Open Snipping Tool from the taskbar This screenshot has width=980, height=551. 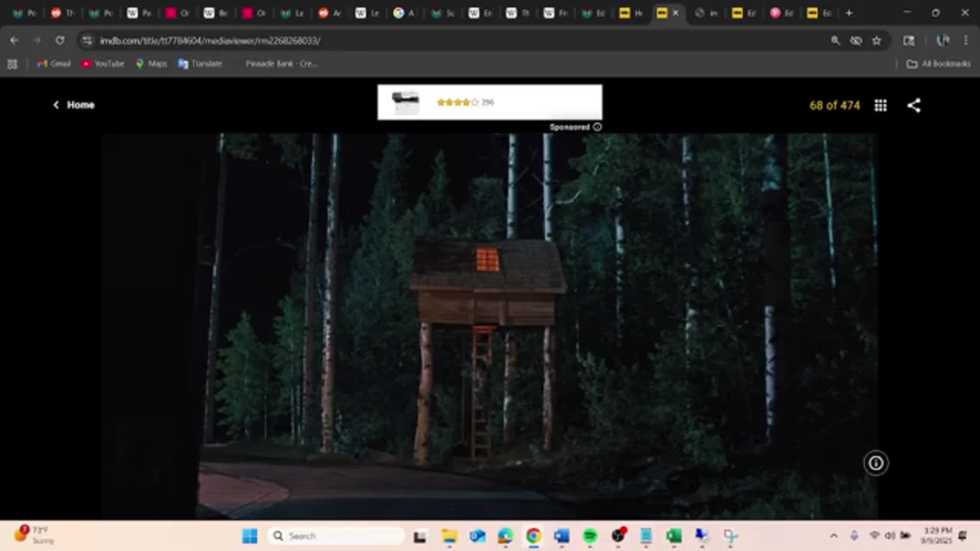730,536
